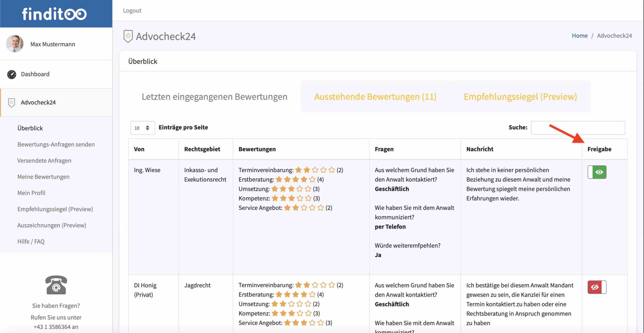Select Letzten eingegangenen Bewertungen tab

(214, 97)
